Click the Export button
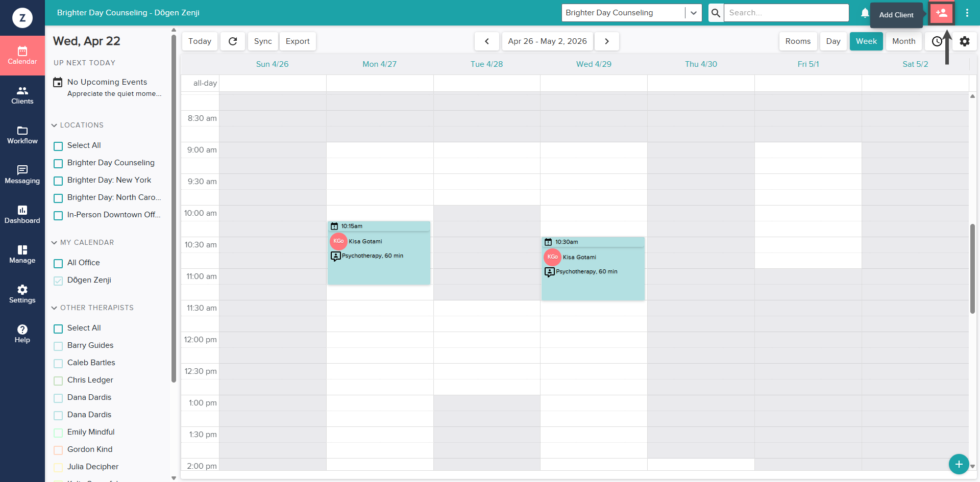Screen dimensions: 980x482 pos(298,41)
